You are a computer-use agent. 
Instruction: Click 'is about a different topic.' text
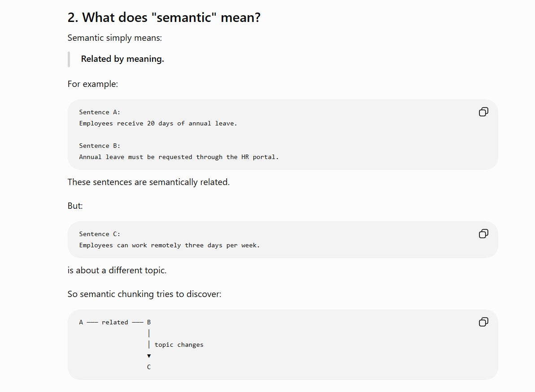tap(117, 270)
